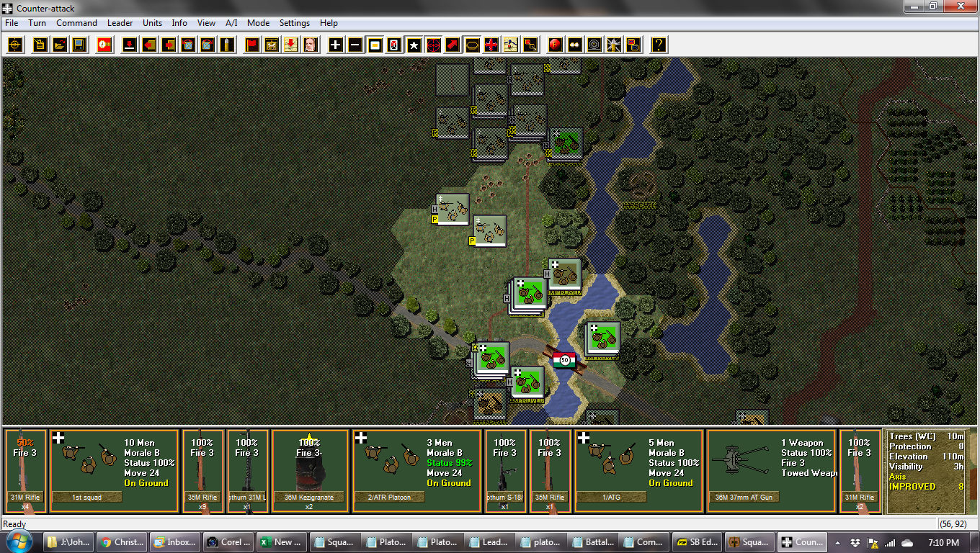
Task: Click the red clock next-turn icon
Action: point(104,45)
